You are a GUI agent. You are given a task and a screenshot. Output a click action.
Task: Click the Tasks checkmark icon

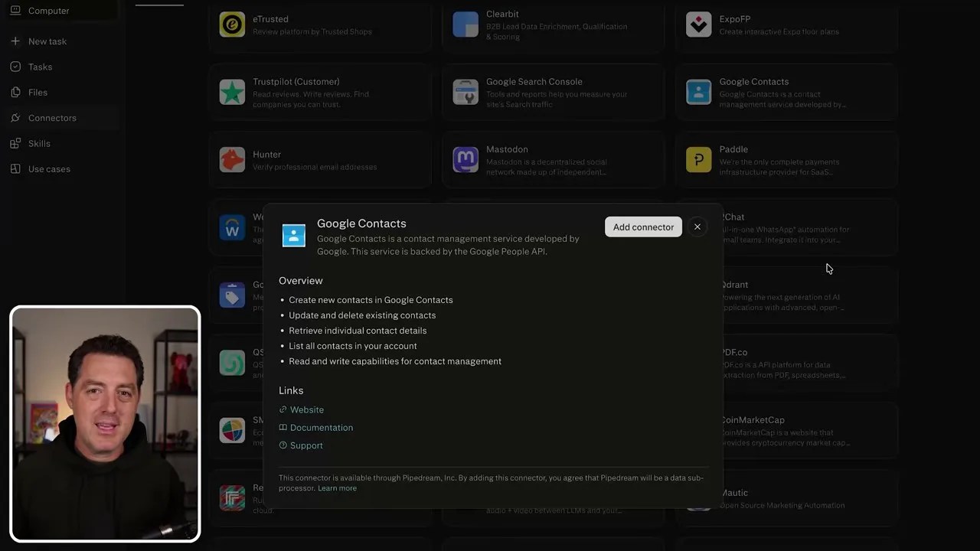[15, 67]
